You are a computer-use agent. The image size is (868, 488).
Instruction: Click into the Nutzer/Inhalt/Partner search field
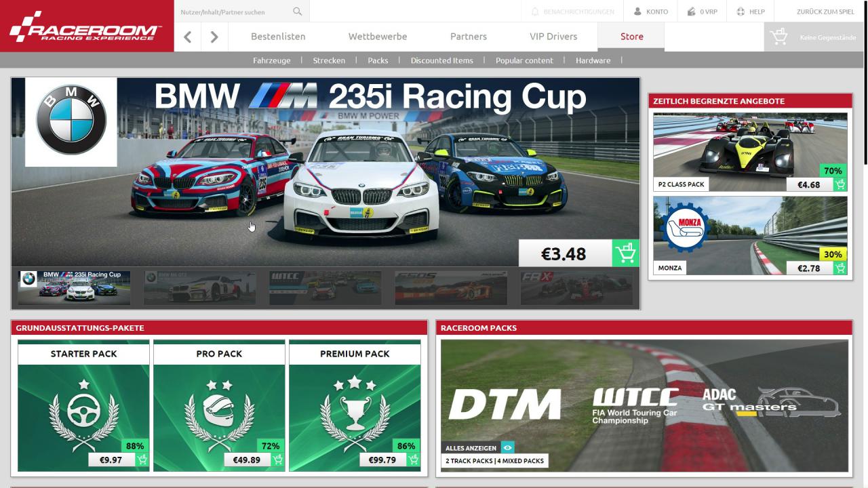tap(235, 12)
